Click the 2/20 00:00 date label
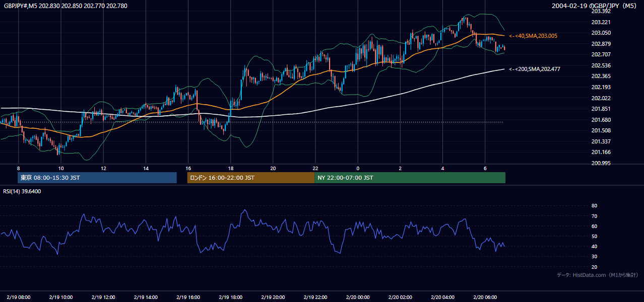The width and height of the screenshot is (644, 302). tap(358, 297)
